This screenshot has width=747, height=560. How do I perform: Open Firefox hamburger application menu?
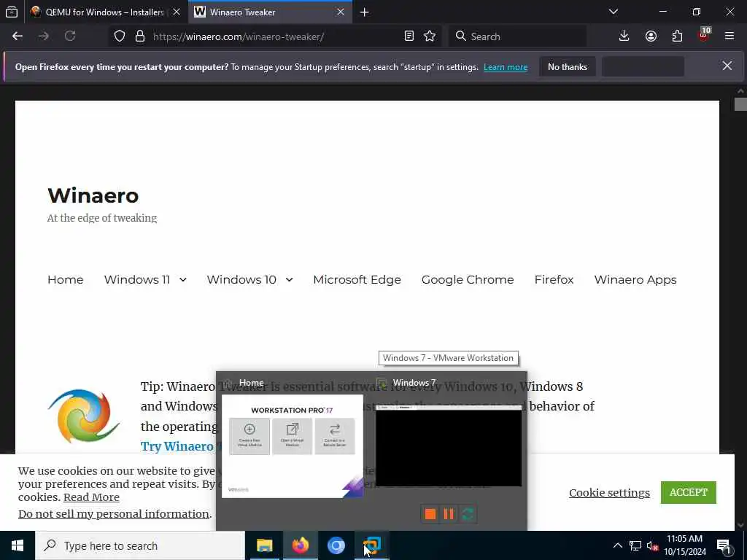click(729, 36)
